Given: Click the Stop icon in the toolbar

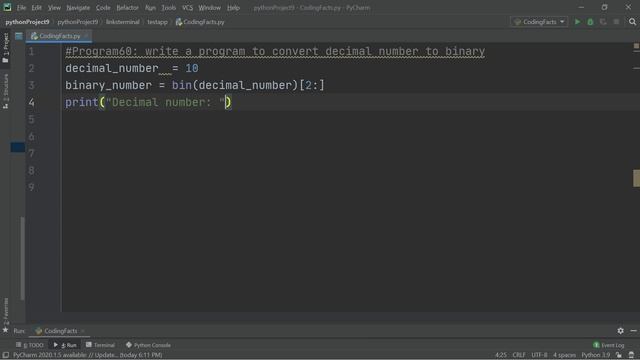Looking at the screenshot, I should 616,22.
